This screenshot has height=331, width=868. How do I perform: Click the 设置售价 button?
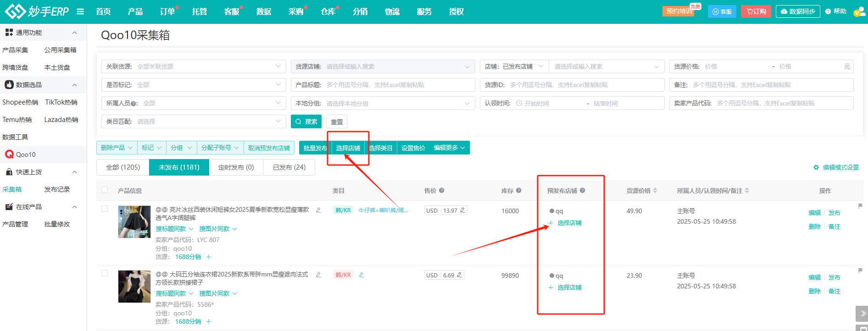coord(413,148)
